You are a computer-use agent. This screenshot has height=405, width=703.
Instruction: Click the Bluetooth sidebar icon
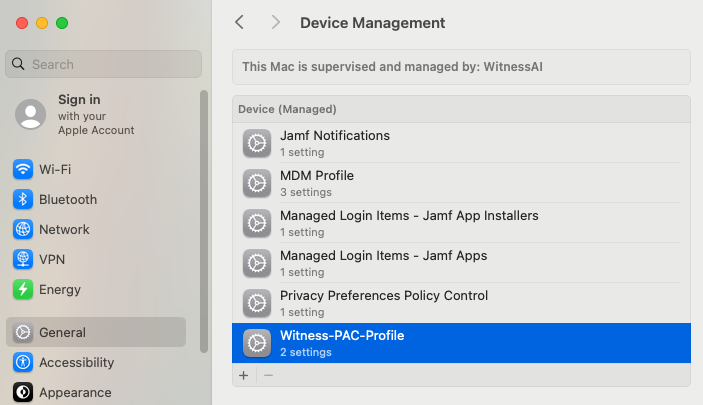point(23,200)
